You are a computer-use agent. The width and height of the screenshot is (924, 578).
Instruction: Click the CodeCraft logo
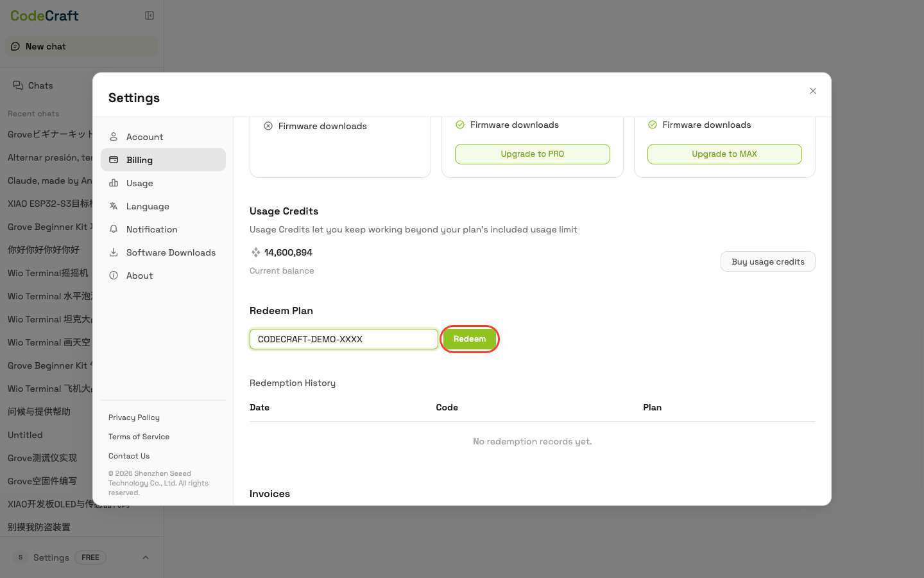(x=44, y=15)
